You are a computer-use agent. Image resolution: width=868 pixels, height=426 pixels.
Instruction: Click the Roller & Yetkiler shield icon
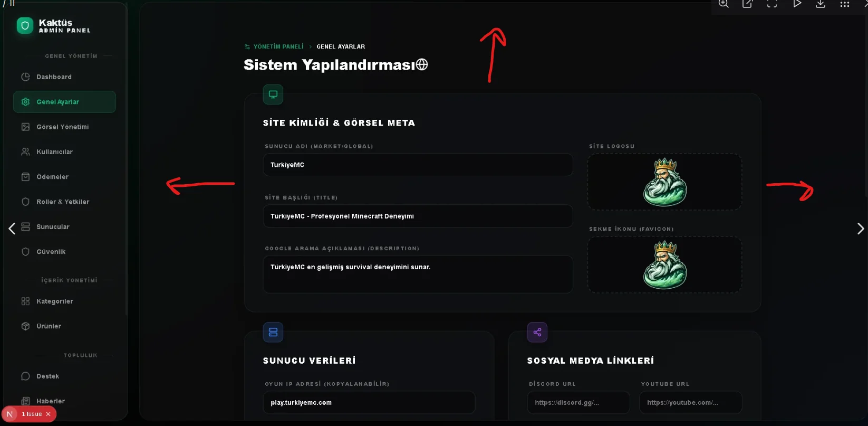(25, 202)
